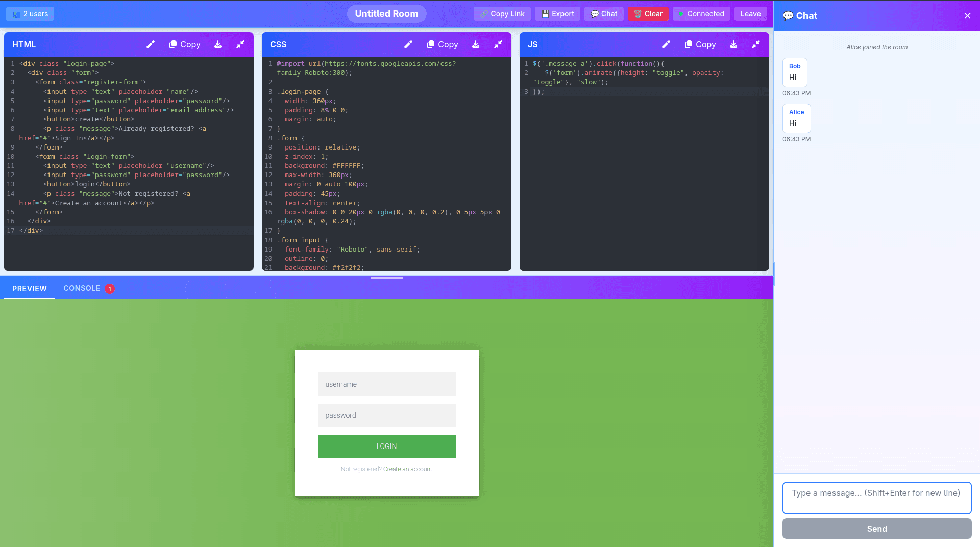This screenshot has height=547, width=980.
Task: Download the HTML panel code
Action: [x=218, y=44]
